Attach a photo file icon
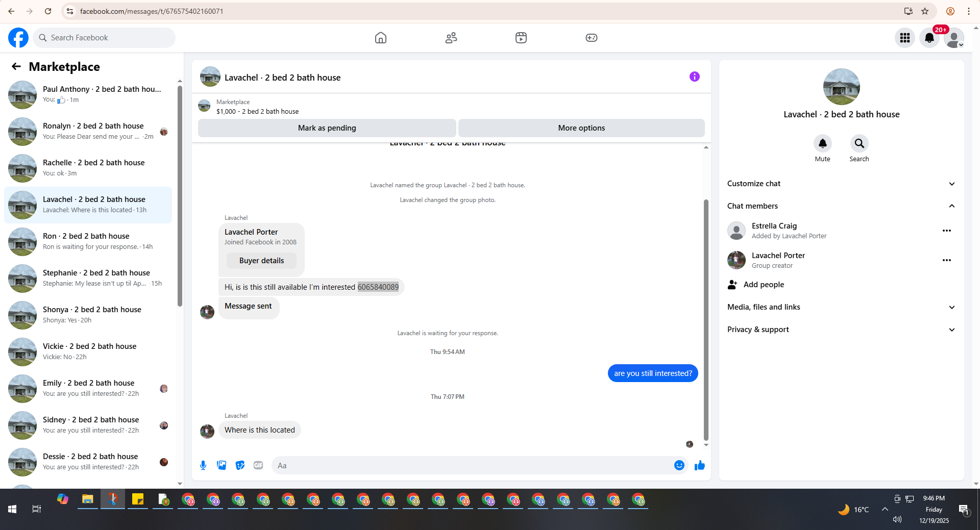The height and width of the screenshot is (530, 980). [x=222, y=465]
